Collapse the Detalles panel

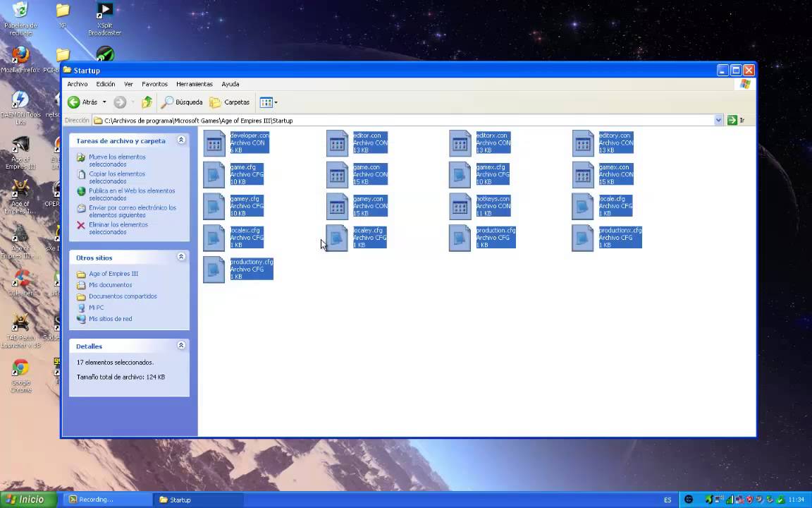pos(181,345)
